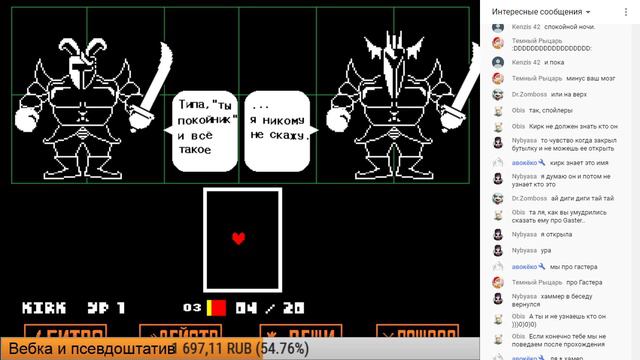This screenshot has width=640, height=360.
Task: Click speech bubble '... я никому не скажу.'
Action: tap(281, 130)
